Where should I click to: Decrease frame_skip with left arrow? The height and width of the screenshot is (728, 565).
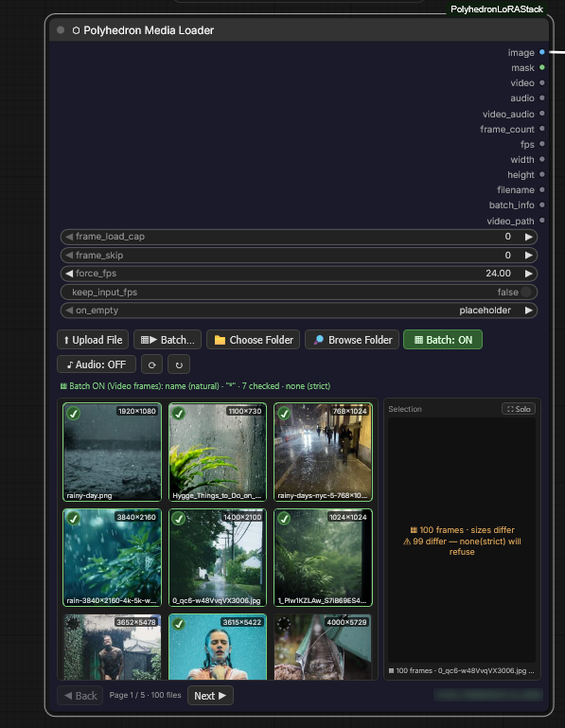tap(69, 256)
